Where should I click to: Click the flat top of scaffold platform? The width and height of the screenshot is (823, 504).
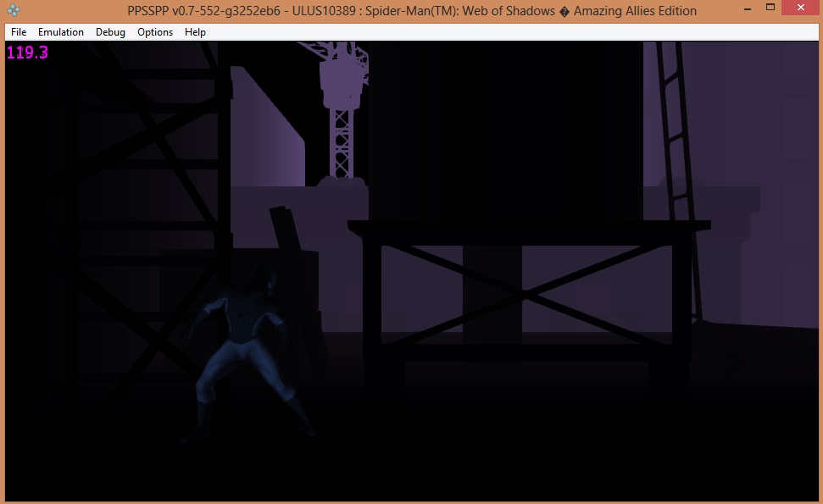pos(529,225)
